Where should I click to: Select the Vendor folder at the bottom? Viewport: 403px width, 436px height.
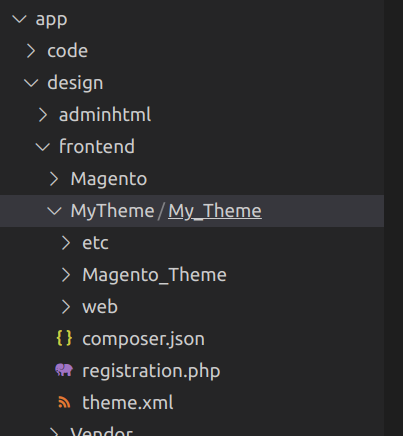coord(102,431)
